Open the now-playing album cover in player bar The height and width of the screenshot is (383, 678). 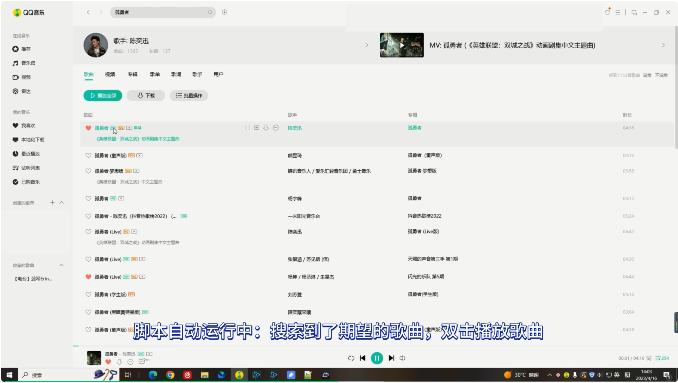click(x=94, y=358)
